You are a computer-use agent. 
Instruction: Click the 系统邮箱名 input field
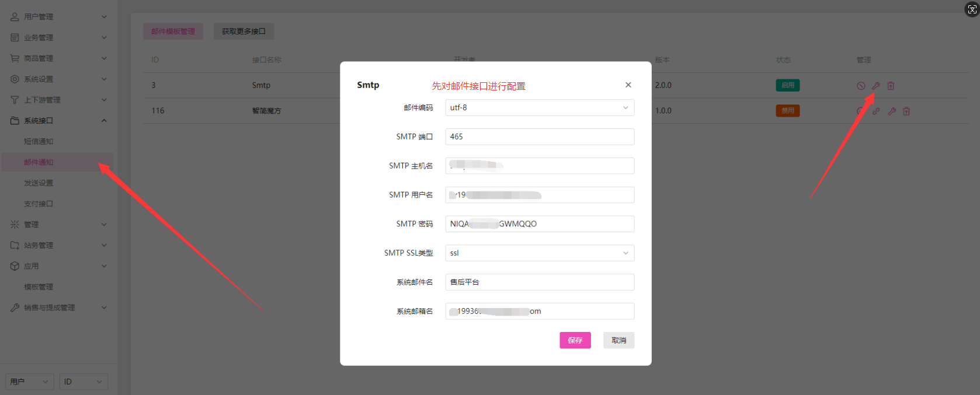point(540,311)
